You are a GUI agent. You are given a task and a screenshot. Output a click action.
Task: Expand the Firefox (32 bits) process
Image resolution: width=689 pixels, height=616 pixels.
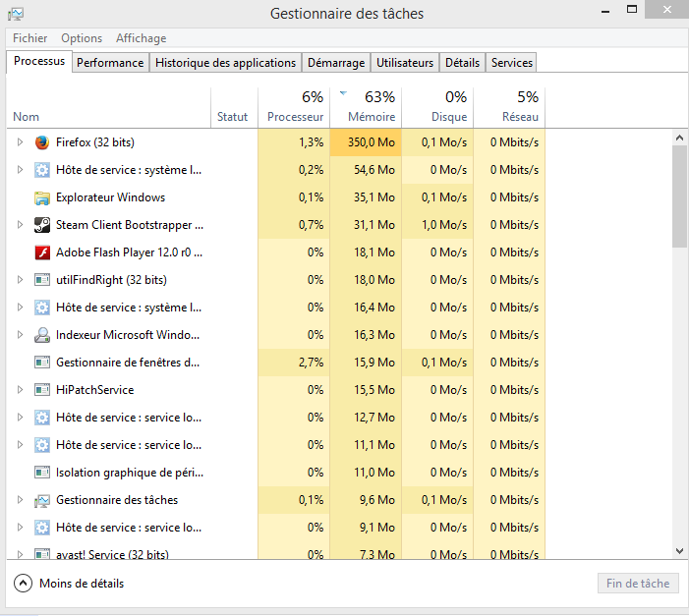coord(20,141)
